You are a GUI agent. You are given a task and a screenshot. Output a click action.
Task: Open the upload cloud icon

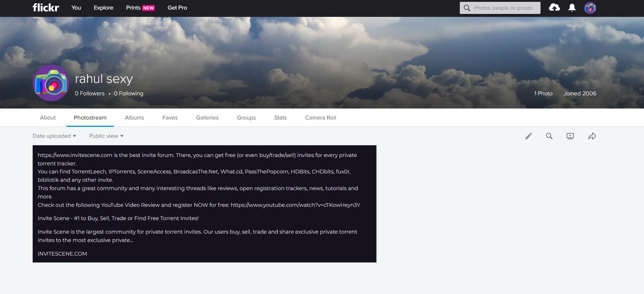click(554, 8)
